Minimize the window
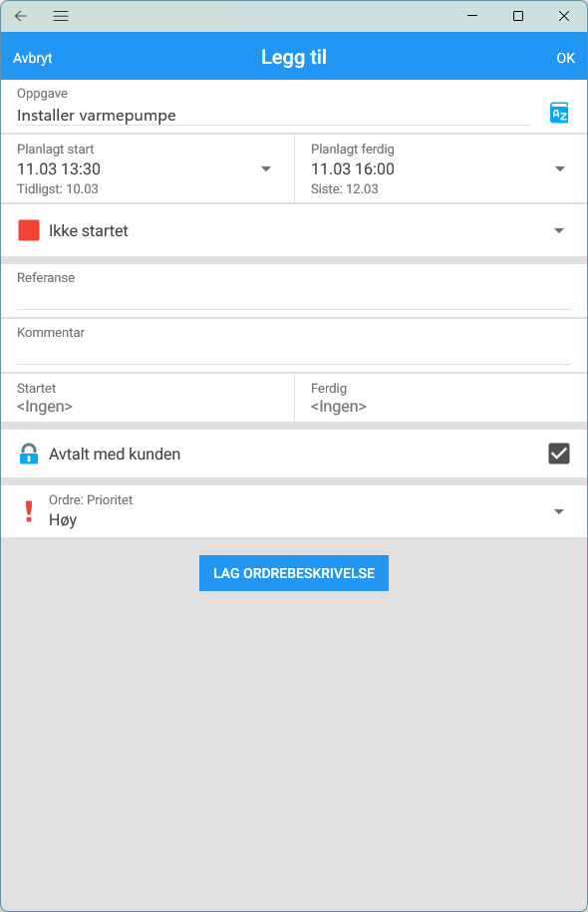The image size is (588, 912). (472, 16)
